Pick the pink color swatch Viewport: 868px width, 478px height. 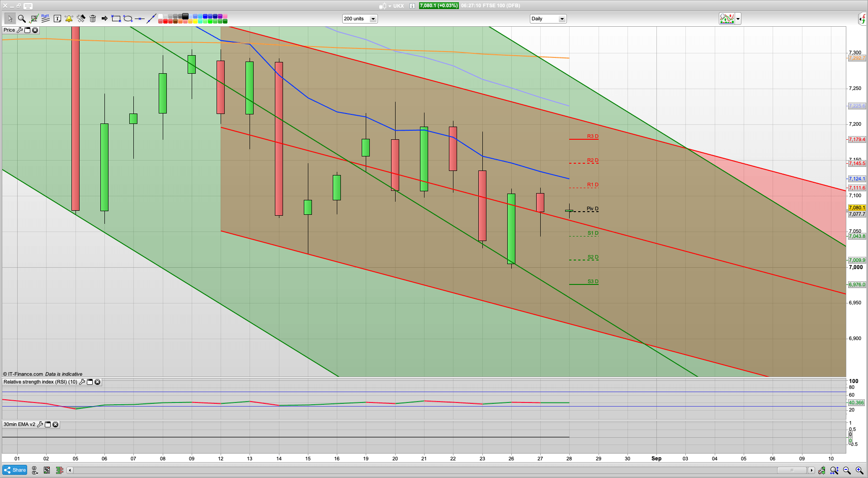(225, 16)
